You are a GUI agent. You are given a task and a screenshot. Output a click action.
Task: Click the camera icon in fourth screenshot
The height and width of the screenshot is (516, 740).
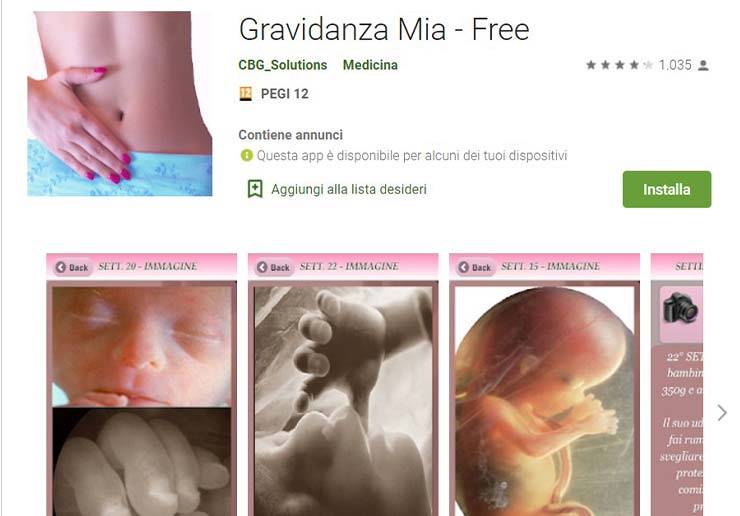point(680,307)
